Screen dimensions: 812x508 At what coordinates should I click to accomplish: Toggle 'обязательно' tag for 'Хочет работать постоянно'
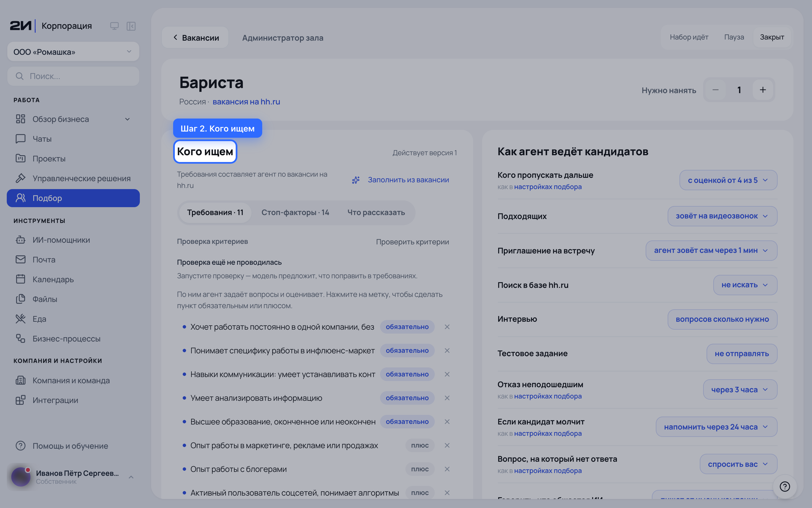[407, 327]
